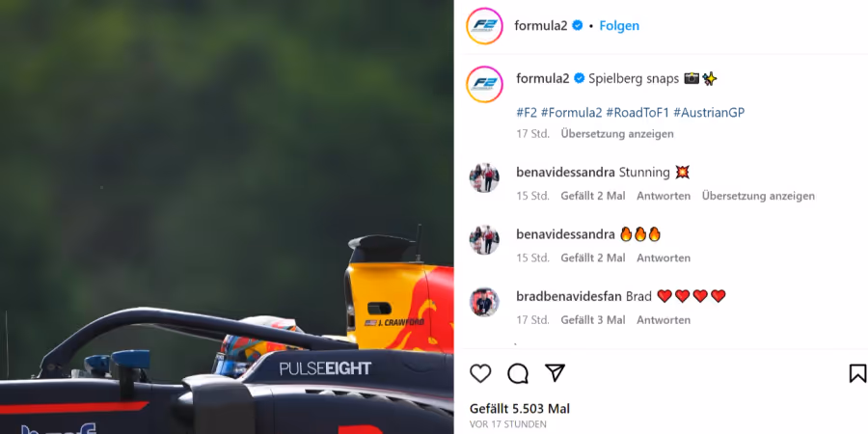Screen dimensions: 868x434
Task: Open the list of 5.503 likes
Action: [520, 409]
